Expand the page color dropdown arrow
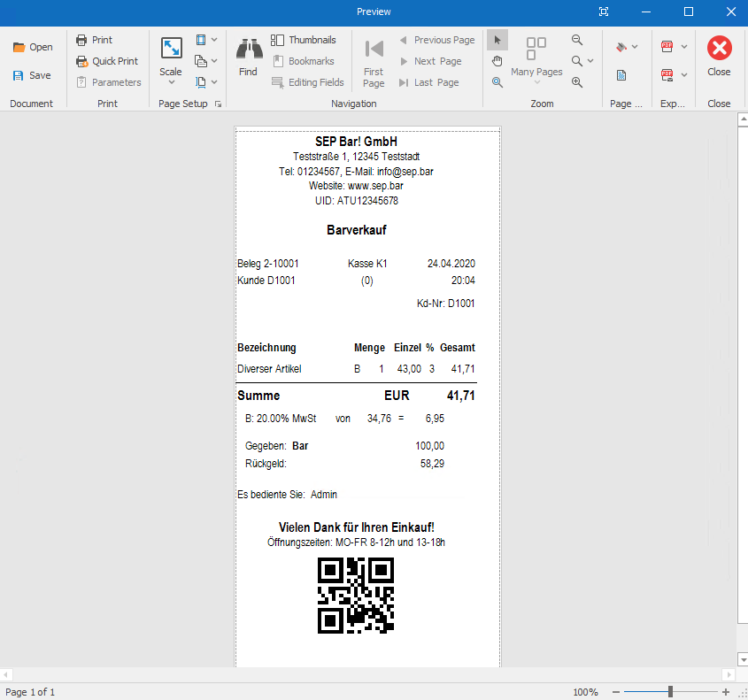Screen dimensions: 748x700 point(635,47)
